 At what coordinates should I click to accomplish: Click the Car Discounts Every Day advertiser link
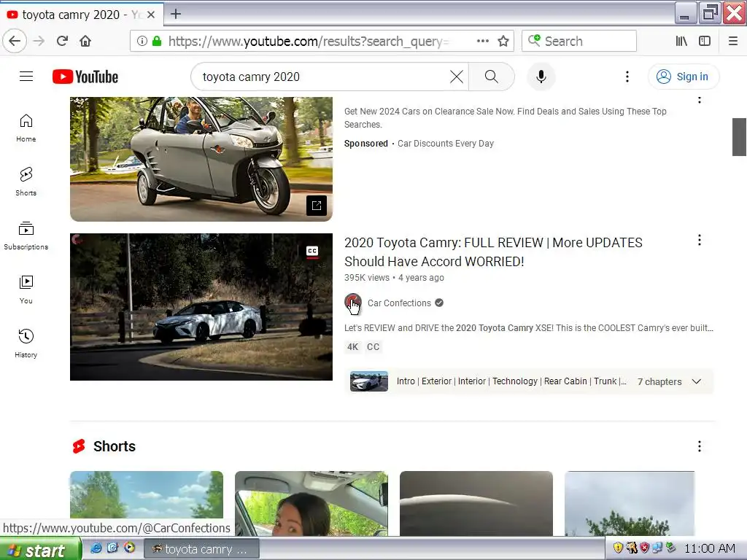click(x=446, y=144)
